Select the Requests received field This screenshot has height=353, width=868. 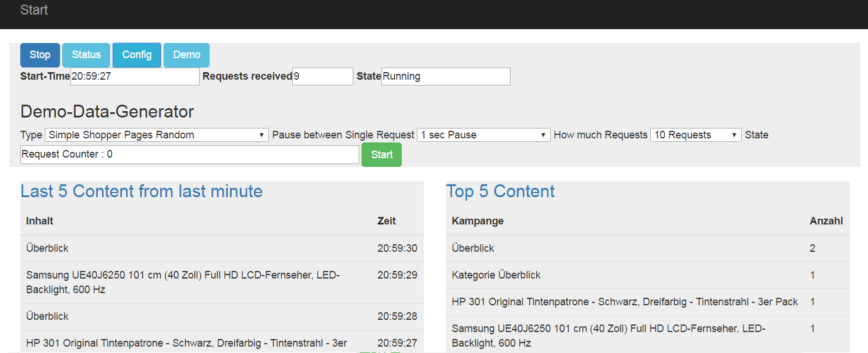pos(323,76)
